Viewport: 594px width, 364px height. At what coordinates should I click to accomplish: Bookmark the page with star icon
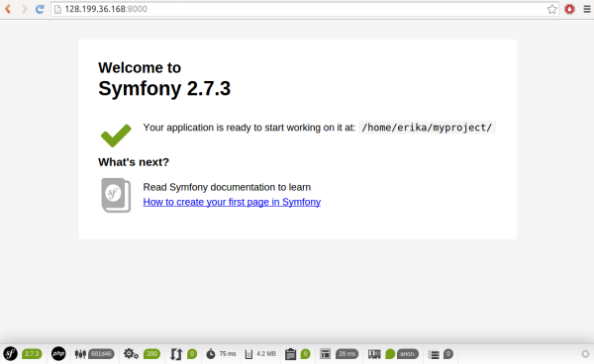click(552, 9)
